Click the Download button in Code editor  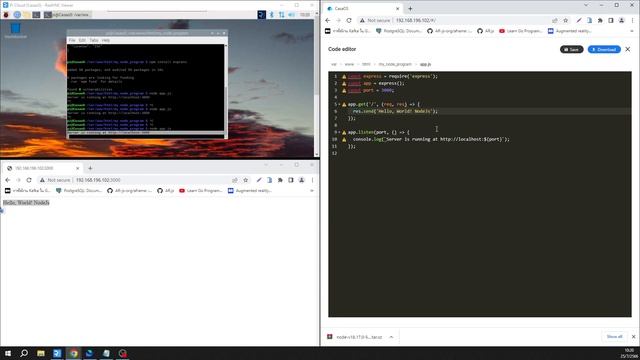tap(604, 49)
